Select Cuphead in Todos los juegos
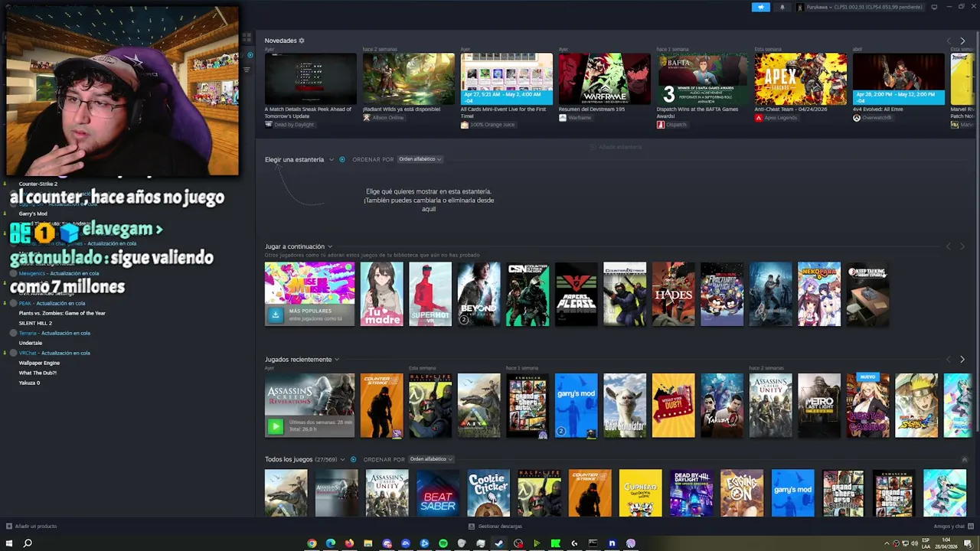 pyautogui.click(x=640, y=493)
